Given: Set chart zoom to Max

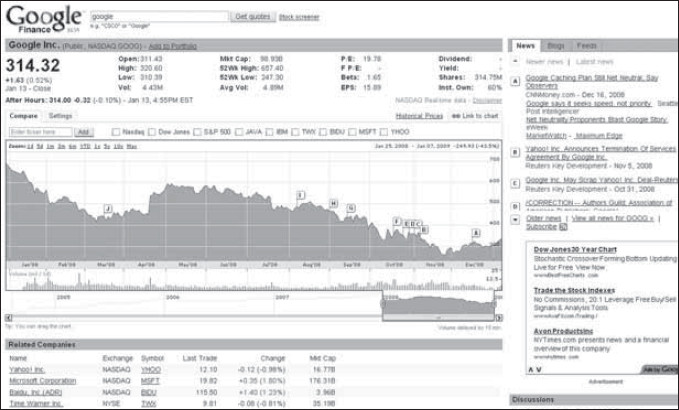Looking at the screenshot, I should pyautogui.click(x=132, y=146).
